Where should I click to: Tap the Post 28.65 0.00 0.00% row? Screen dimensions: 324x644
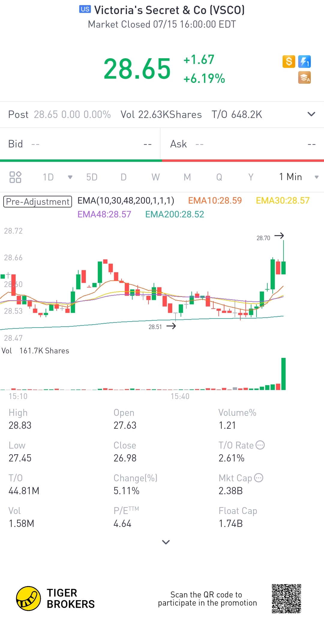[59, 114]
